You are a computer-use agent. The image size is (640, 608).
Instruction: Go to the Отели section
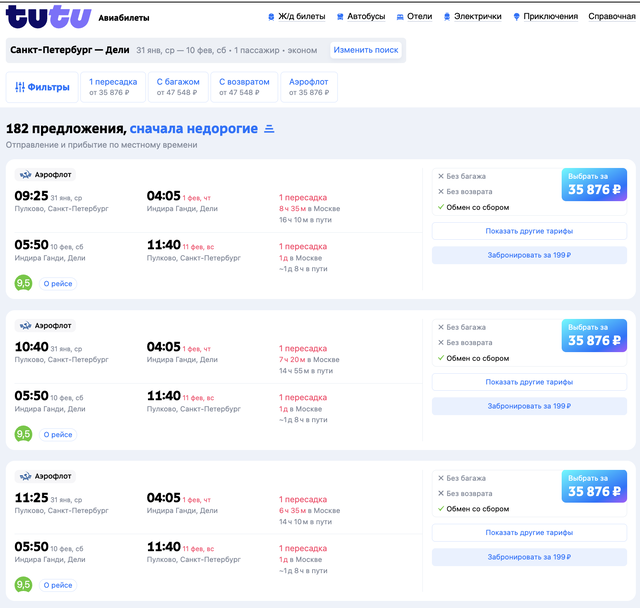coord(419,16)
